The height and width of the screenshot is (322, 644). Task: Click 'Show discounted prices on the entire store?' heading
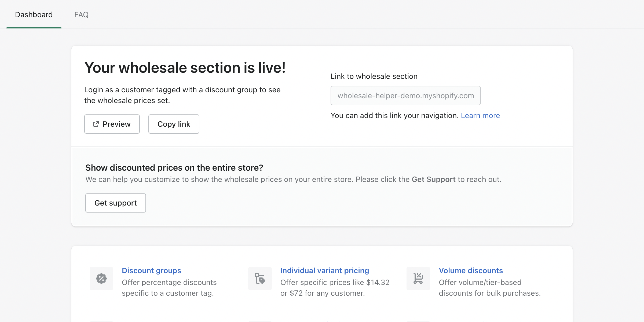point(174,168)
